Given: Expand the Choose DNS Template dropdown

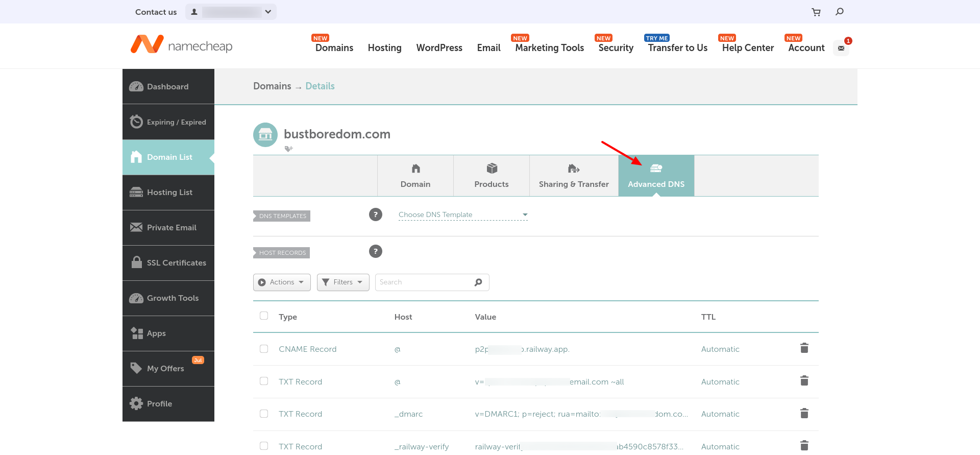Looking at the screenshot, I should pyautogui.click(x=463, y=215).
